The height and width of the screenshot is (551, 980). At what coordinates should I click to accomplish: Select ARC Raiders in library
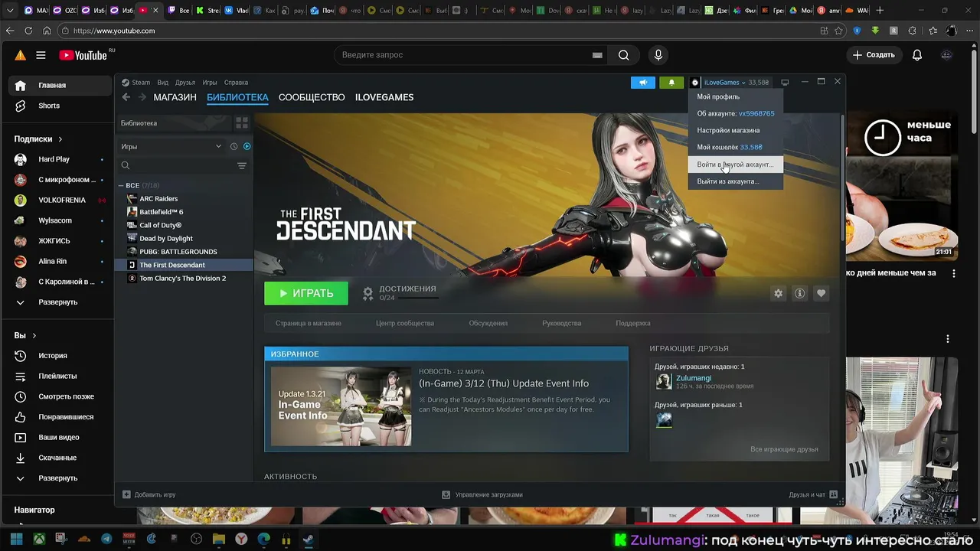(x=184, y=198)
